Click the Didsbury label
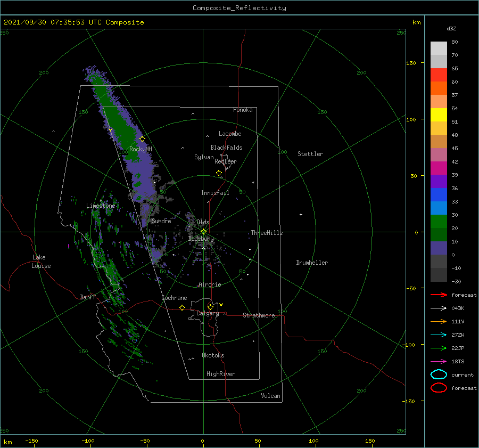 (201, 239)
